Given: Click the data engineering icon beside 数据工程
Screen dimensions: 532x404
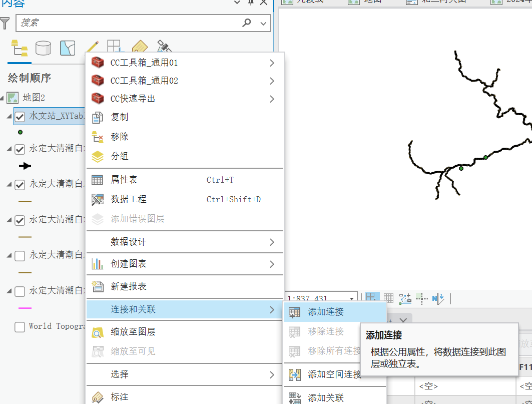Looking at the screenshot, I should click(x=98, y=199).
